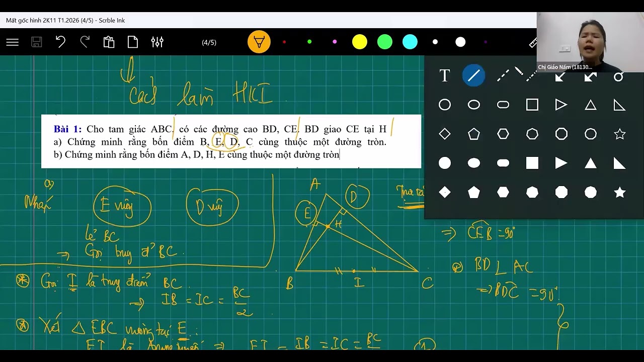Click the Save floppy disk icon

[x=37, y=42]
